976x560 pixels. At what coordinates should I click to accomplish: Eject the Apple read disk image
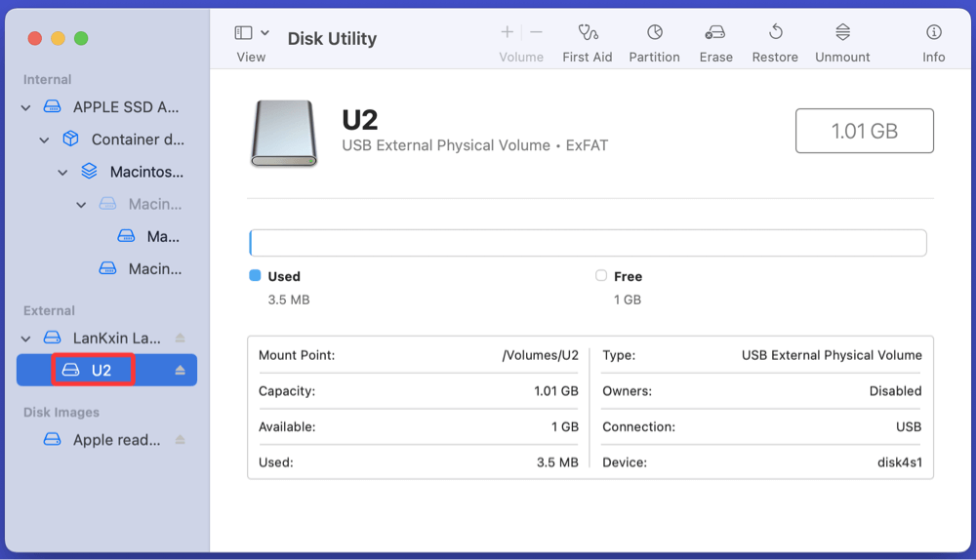click(x=180, y=440)
